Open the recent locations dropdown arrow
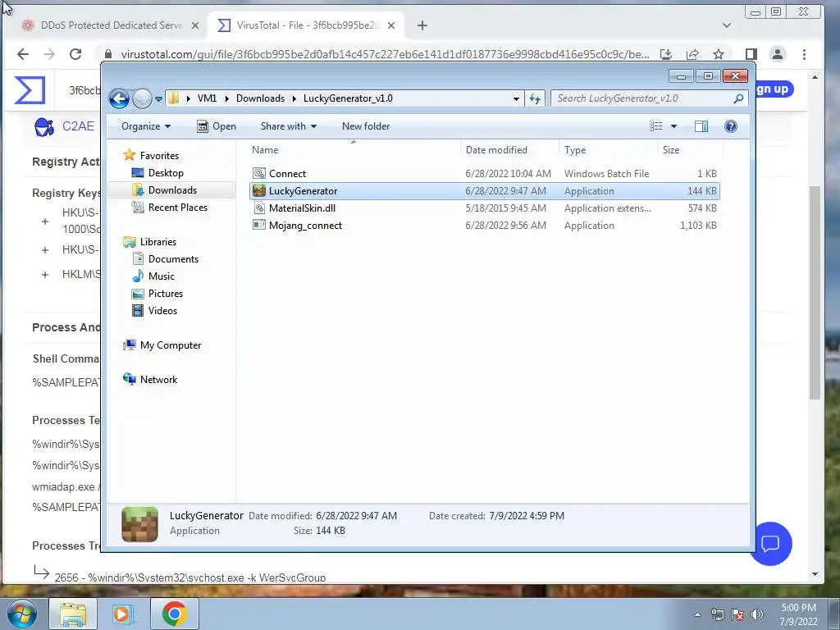840x630 pixels. pyautogui.click(x=158, y=99)
